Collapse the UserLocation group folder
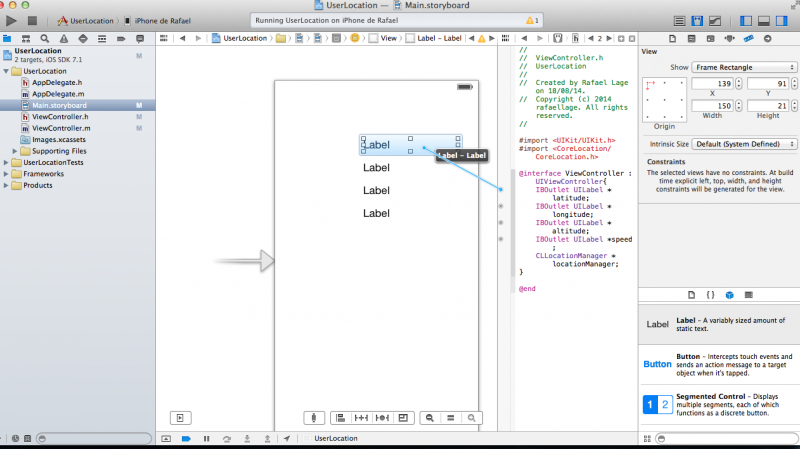 (x=6, y=72)
